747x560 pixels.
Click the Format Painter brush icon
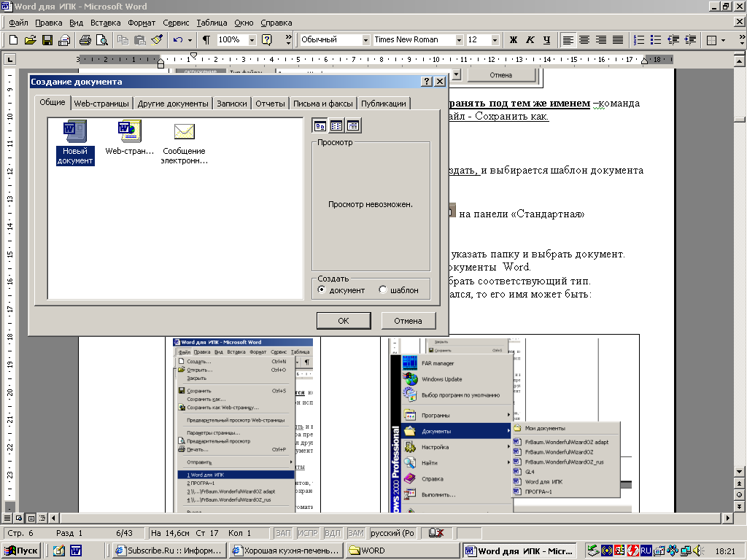[x=157, y=40]
